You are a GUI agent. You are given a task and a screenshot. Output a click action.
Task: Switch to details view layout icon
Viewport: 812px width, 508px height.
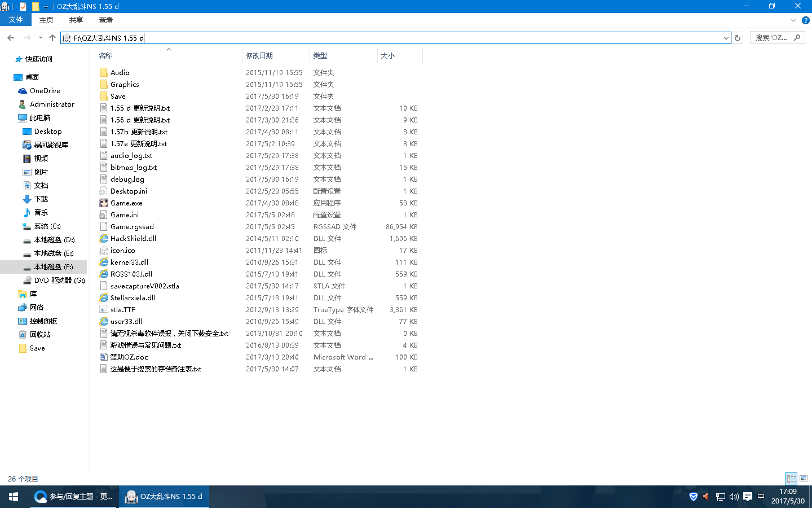791,478
